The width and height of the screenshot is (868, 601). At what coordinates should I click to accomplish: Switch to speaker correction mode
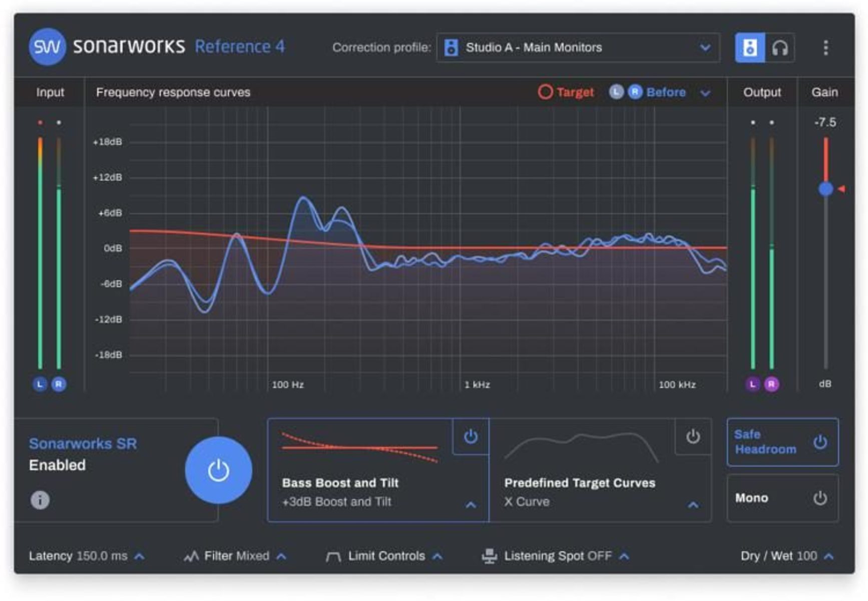[749, 48]
